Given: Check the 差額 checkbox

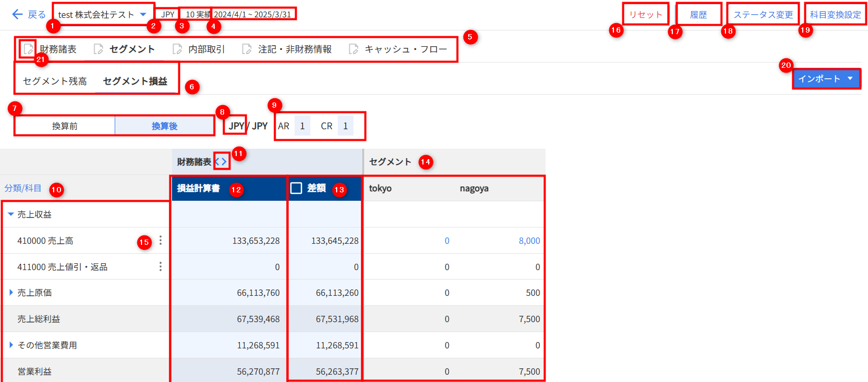Looking at the screenshot, I should pyautogui.click(x=296, y=188).
